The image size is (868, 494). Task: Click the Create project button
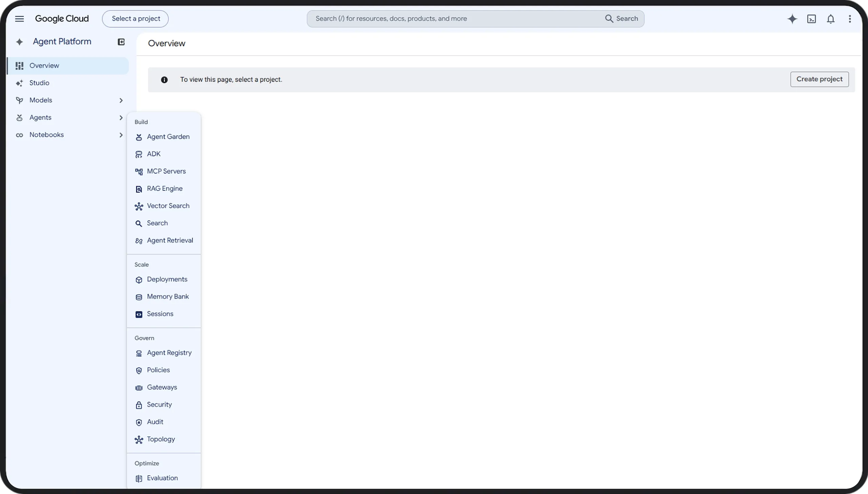pyautogui.click(x=820, y=79)
